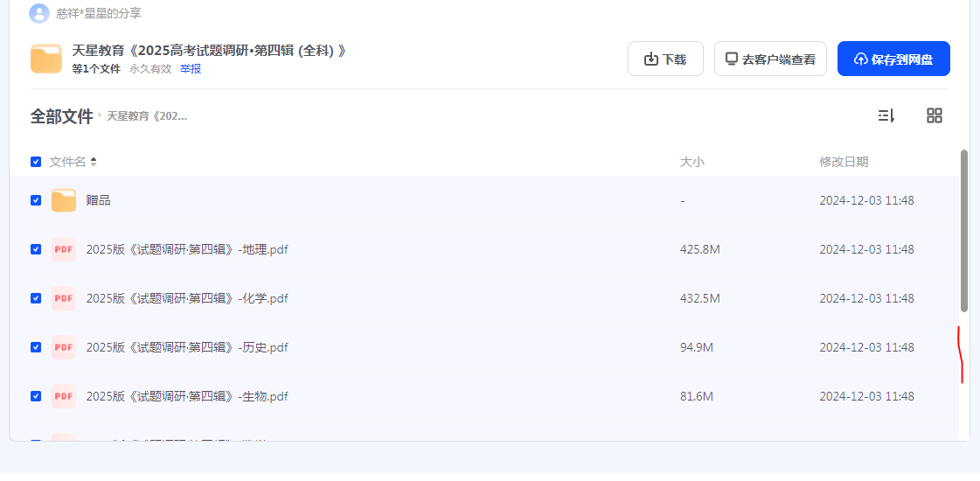980x481 pixels.
Task: Toggle the select-all files checkbox
Action: (36, 162)
